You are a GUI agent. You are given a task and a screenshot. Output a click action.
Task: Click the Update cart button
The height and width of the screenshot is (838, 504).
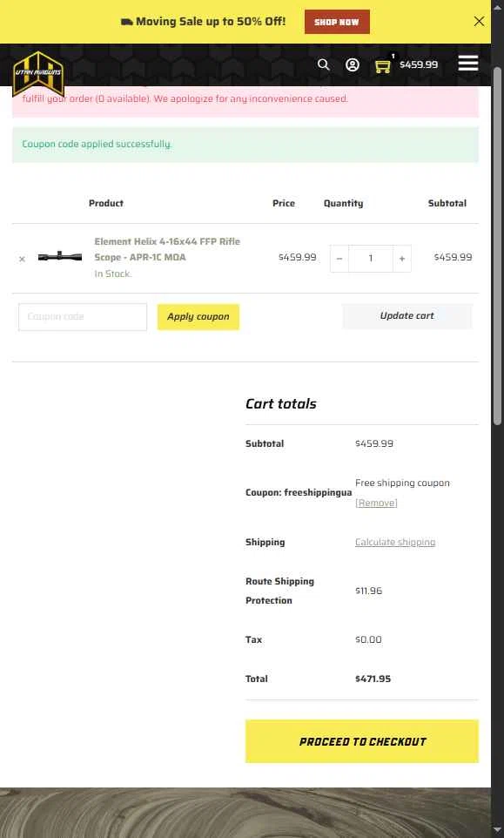407,316
